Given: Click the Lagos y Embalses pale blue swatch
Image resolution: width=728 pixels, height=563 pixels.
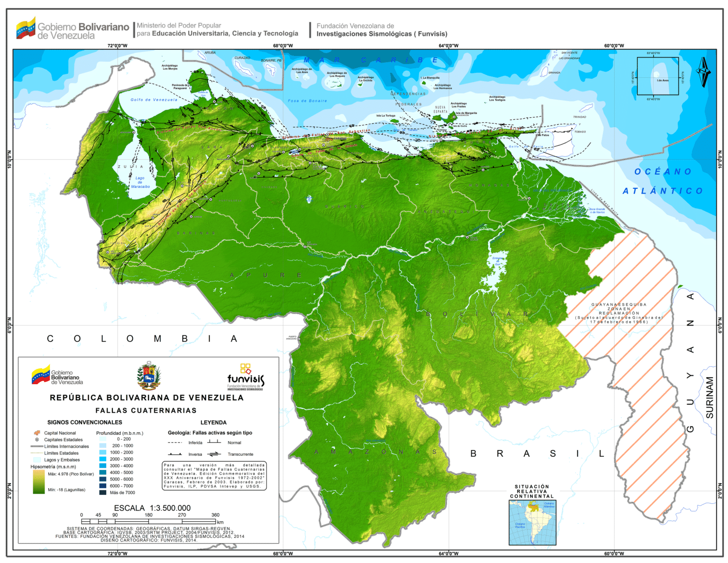Looking at the screenshot, I should 36,460.
